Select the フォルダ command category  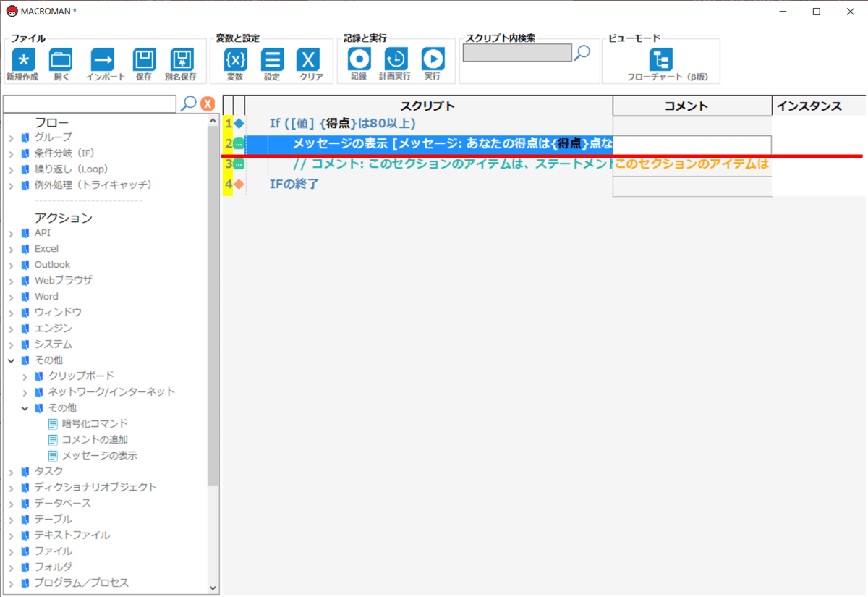point(53,567)
